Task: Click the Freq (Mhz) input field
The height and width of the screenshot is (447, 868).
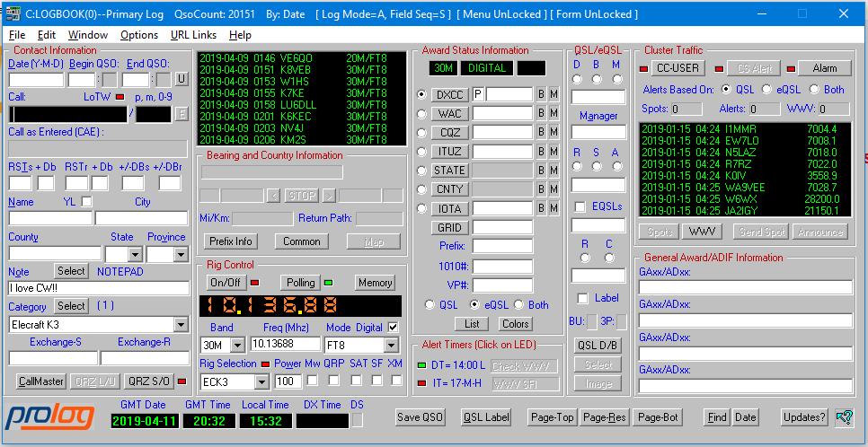Action: [x=285, y=345]
